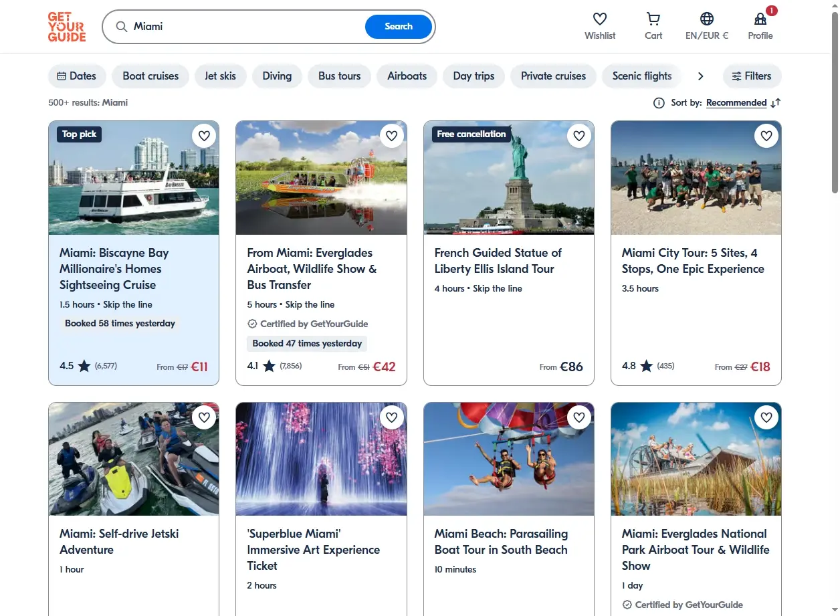Click the star rating on Everglades Airboat card
The width and height of the screenshot is (840, 616).
tap(269, 366)
